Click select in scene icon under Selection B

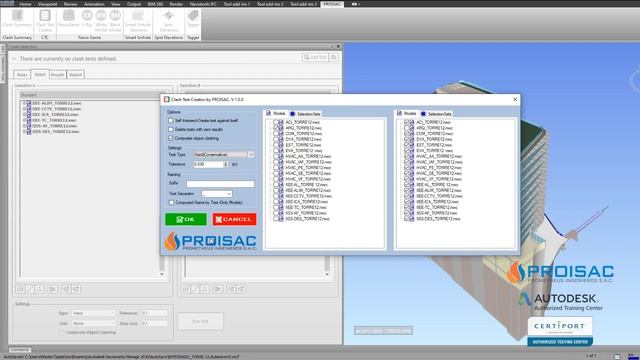click(241, 289)
